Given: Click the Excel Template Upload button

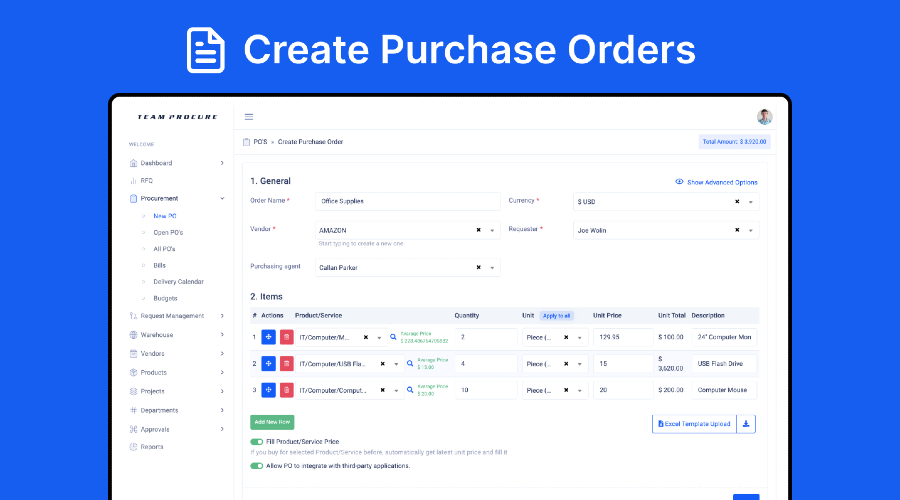Looking at the screenshot, I should pyautogui.click(x=695, y=424).
